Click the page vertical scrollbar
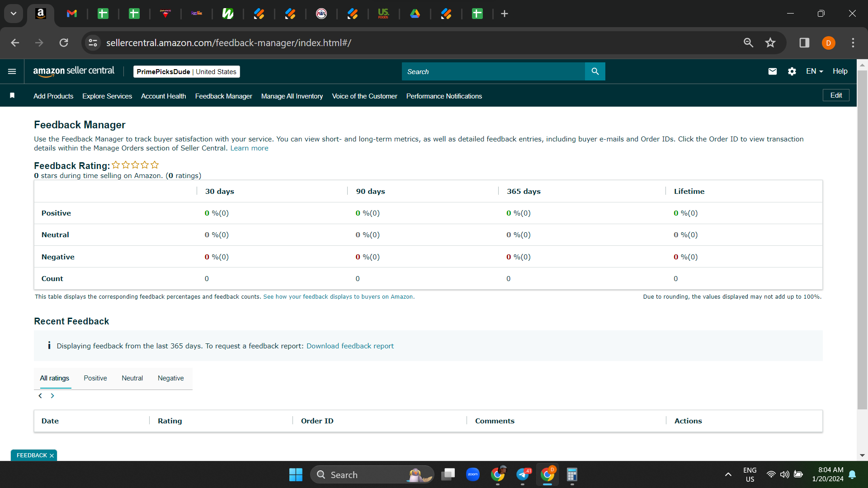Screen dimensions: 868x488 (862, 239)
